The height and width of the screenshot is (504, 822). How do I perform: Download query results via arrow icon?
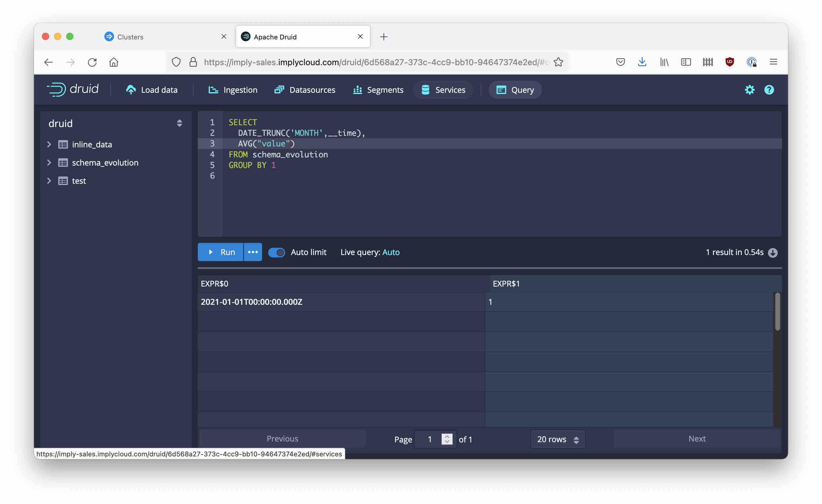773,253
